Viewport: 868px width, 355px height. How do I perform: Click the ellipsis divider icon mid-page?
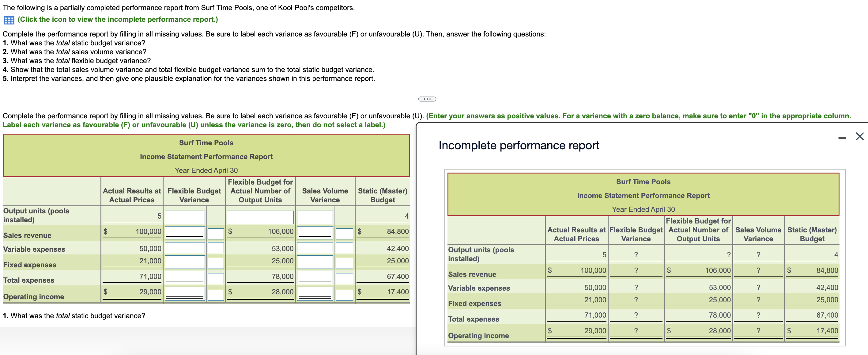(427, 99)
